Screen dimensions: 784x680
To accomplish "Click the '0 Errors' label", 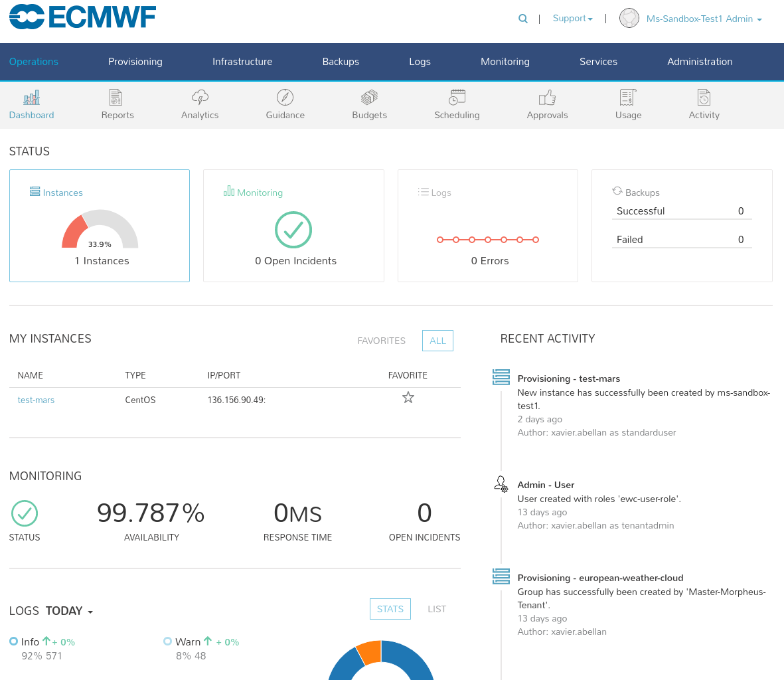I will pyautogui.click(x=490, y=261).
